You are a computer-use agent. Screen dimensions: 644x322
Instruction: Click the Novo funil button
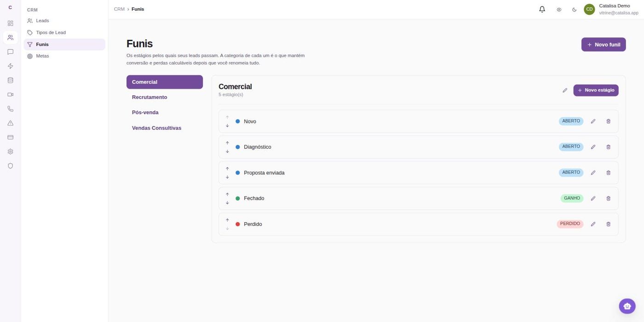604,45
